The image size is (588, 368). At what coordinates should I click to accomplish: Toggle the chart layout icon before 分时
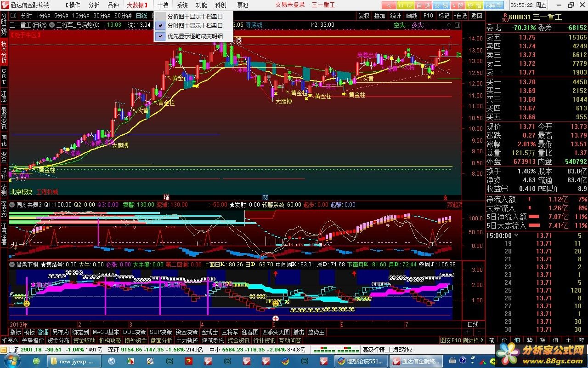(x=14, y=16)
